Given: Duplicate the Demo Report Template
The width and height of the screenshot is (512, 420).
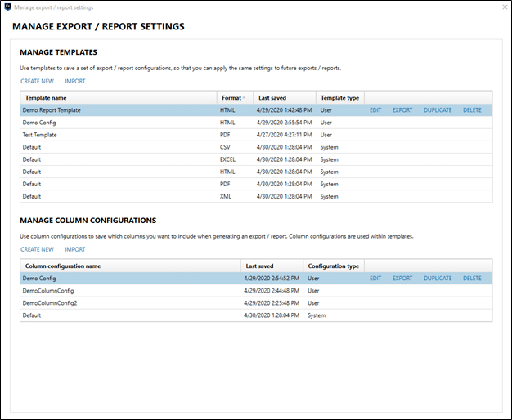Looking at the screenshot, I should pos(438,110).
